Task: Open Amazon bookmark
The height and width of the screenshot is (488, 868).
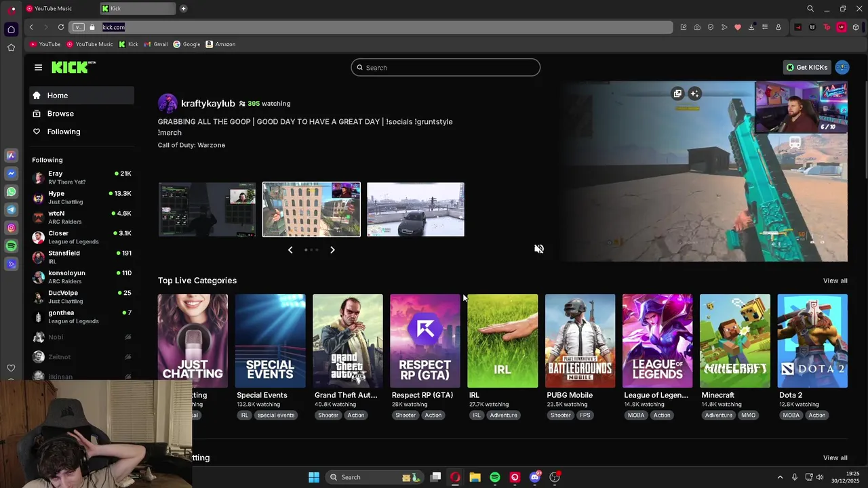Action: [220, 44]
